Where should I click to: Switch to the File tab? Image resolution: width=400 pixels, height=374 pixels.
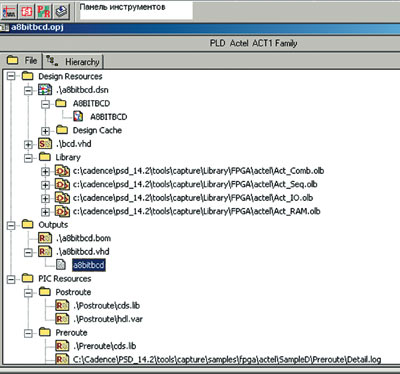tap(22, 61)
